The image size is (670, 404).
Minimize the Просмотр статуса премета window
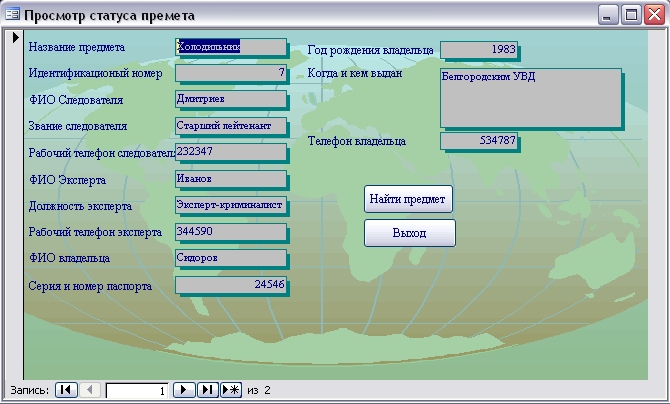click(608, 15)
